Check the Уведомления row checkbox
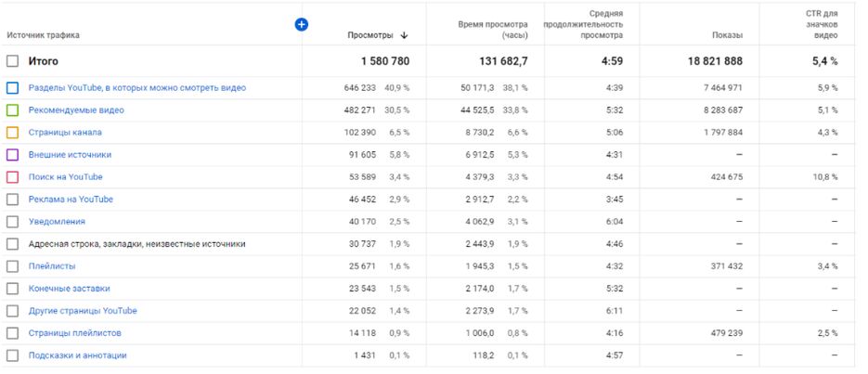The image size is (868, 374). tap(12, 222)
